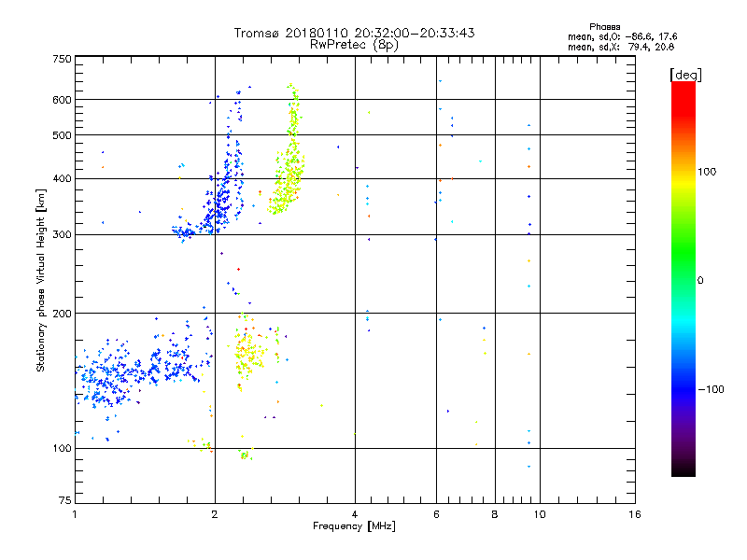747x560 pixels.
Task: Click the 'Frequency [MHz]' x-axis label
Action: pyautogui.click(x=354, y=526)
